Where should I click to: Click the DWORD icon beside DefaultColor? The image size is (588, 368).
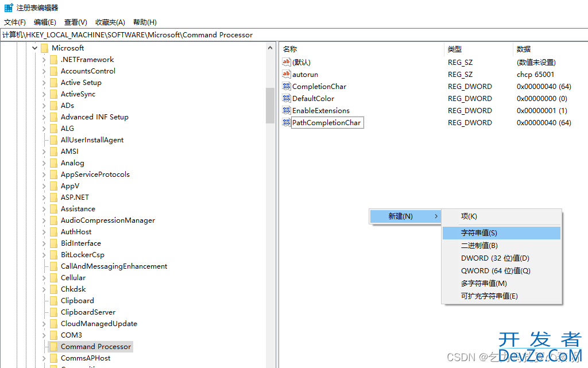pos(287,98)
